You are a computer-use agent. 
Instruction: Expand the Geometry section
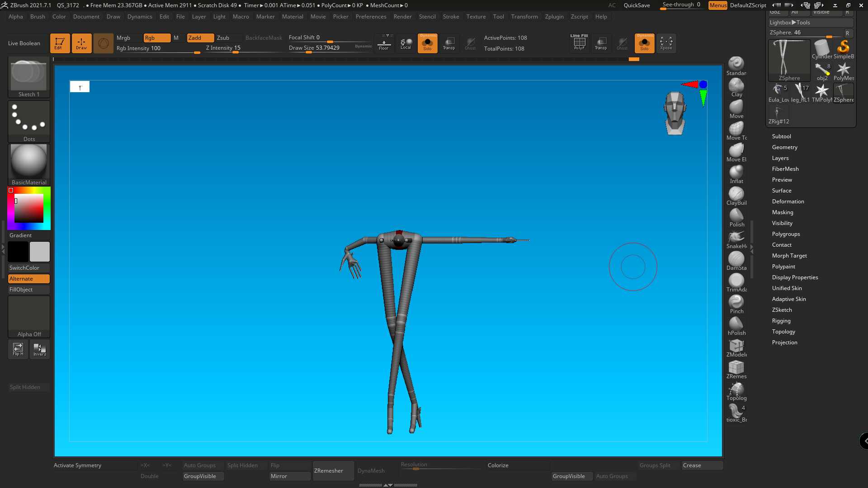coord(784,147)
